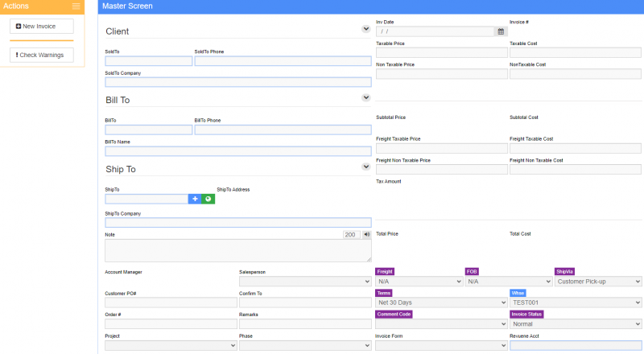Open the Inv Date calendar picker

[501, 31]
